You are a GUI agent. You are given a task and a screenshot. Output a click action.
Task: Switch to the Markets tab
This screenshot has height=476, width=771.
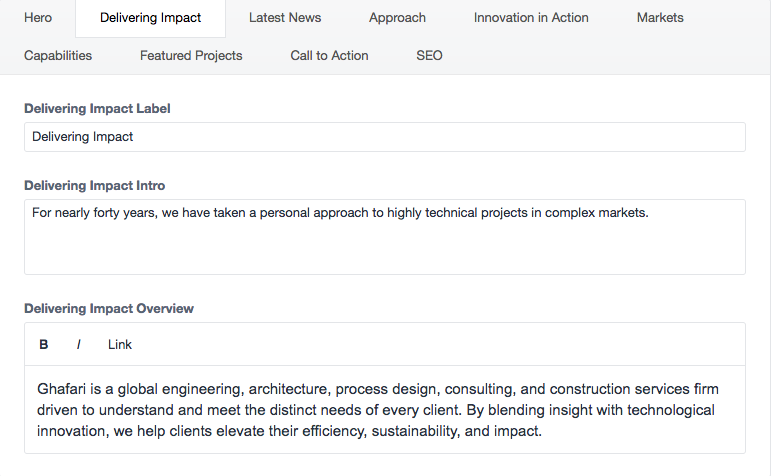point(660,18)
